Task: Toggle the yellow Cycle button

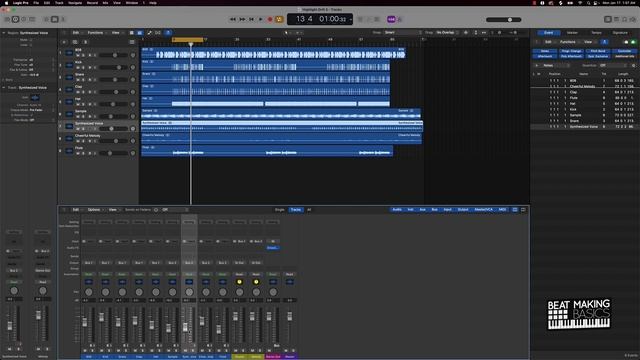Action: [279, 19]
